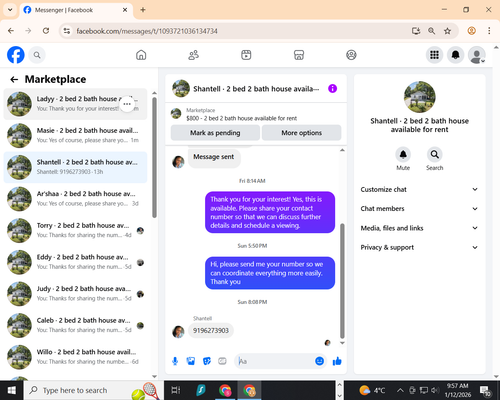The width and height of the screenshot is (500, 400).
Task: Expand Privacy & support section
Action: [419, 247]
